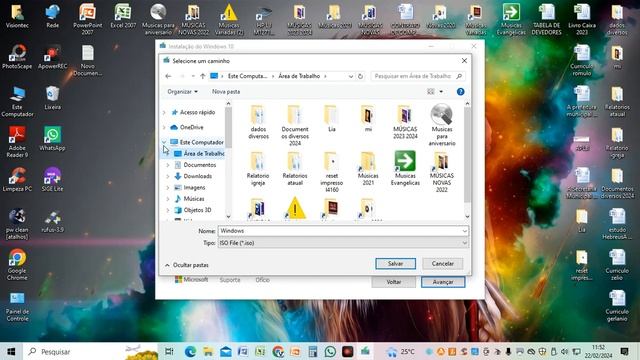This screenshot has height=360, width=640.
Task: Click Windows Start button
Action: point(11,351)
